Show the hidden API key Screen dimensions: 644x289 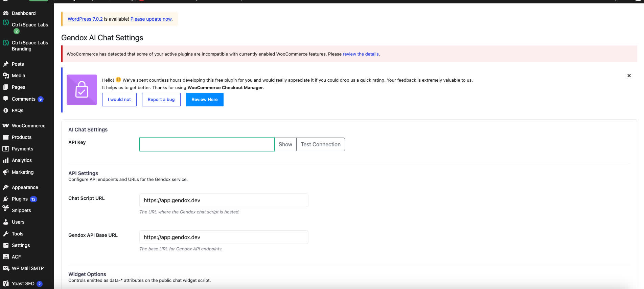285,144
